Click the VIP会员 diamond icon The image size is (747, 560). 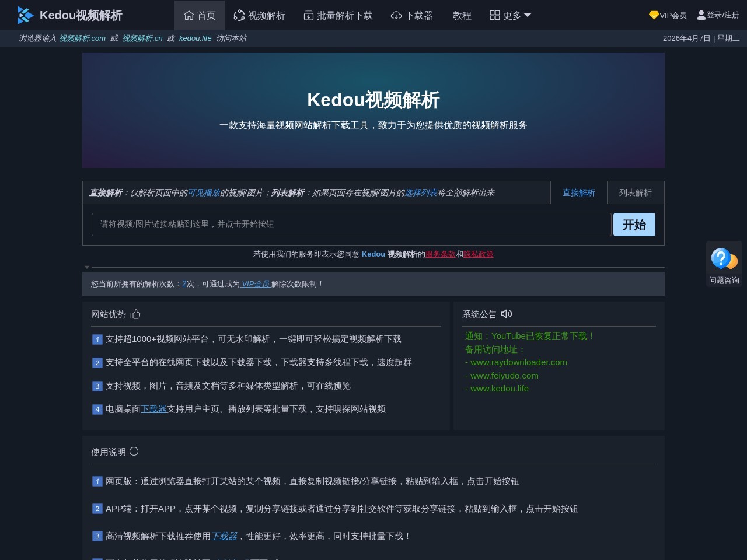[654, 16]
